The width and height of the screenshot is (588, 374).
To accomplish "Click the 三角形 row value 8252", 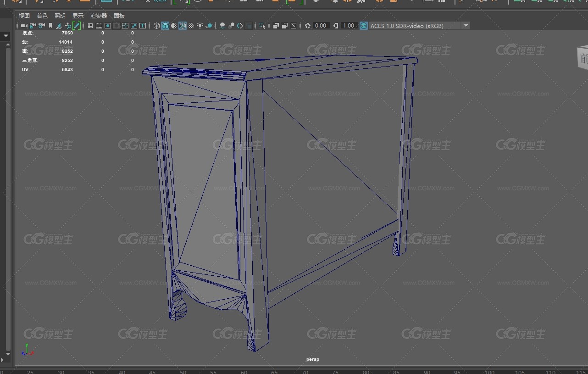I will (x=67, y=61).
